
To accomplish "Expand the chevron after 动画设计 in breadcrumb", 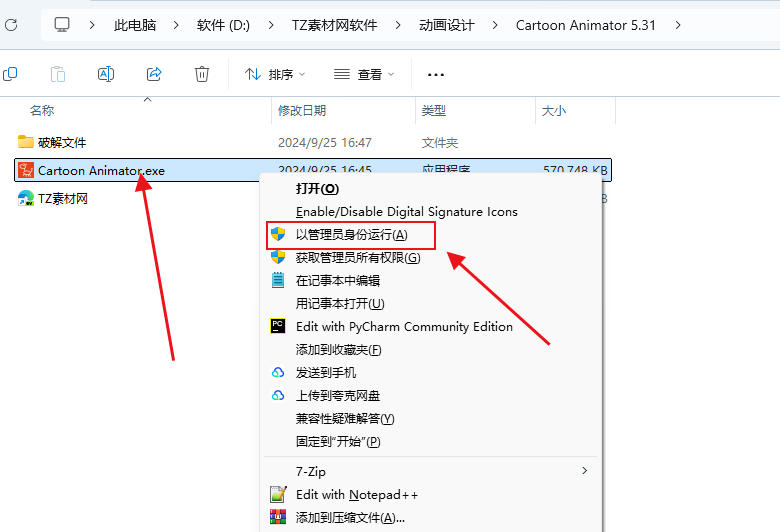I will 494,25.
